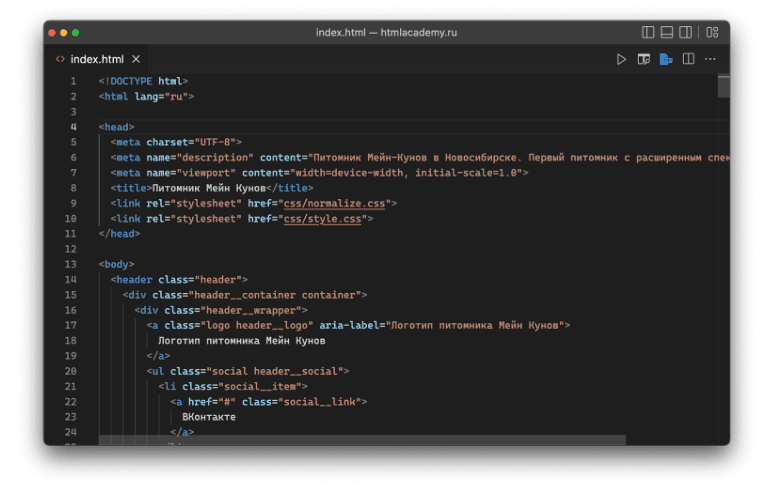Click the meta description line

(420, 158)
